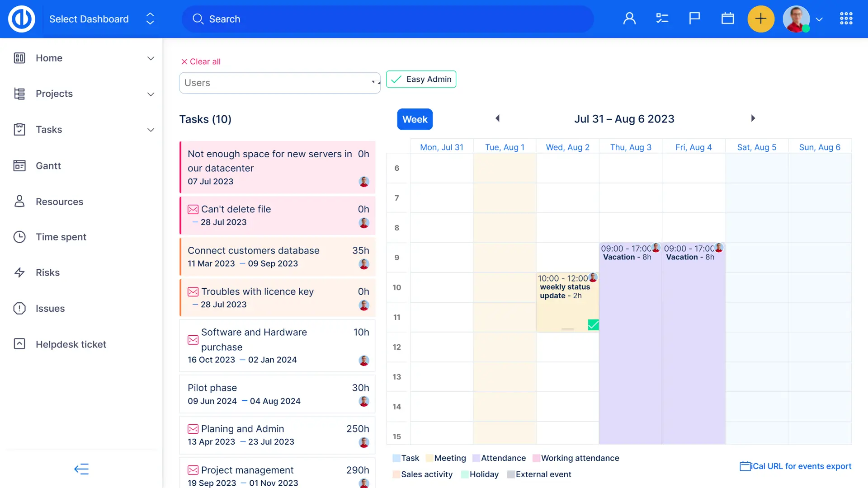Click the flag icon in top bar
The height and width of the screenshot is (488, 868).
pos(694,19)
